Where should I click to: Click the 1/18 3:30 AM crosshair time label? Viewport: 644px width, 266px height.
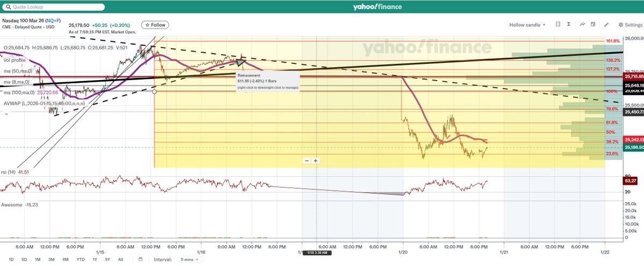click(317, 253)
